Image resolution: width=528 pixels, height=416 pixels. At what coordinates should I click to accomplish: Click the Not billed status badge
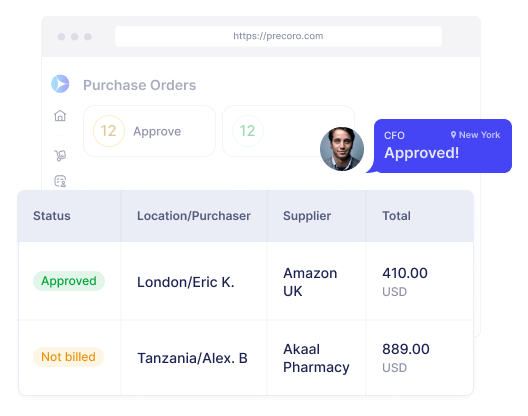tap(68, 357)
